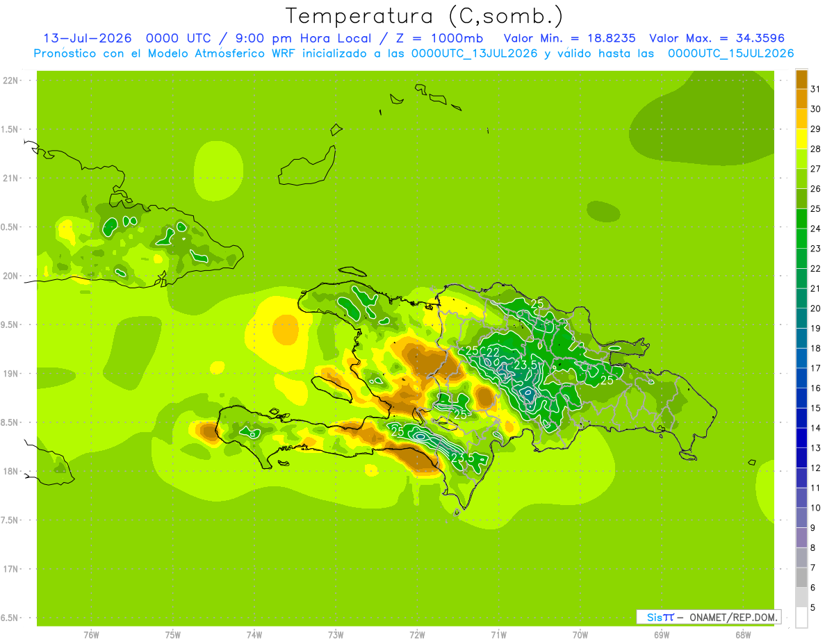834x644 pixels.
Task: Click the '73W' longitude axis label
Action: (x=336, y=635)
